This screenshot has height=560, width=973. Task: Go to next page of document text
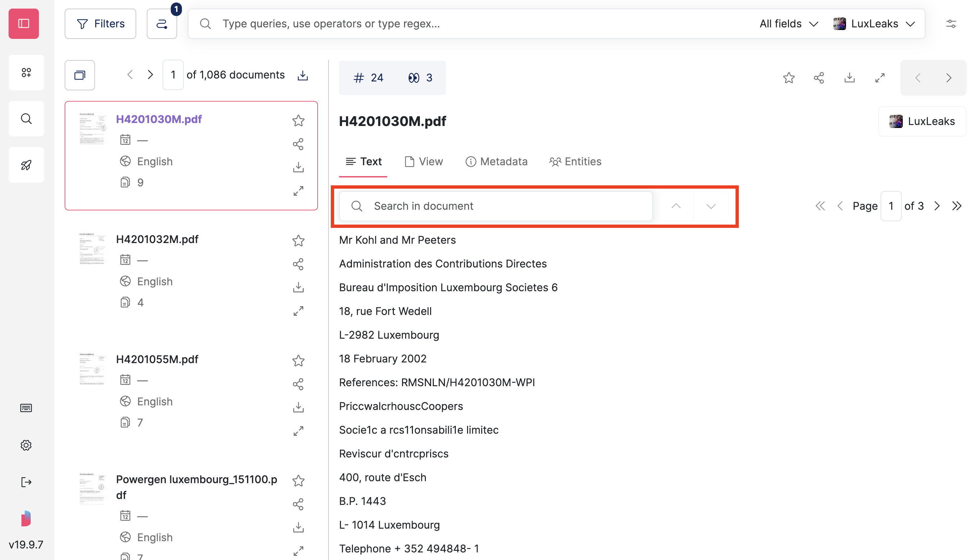(x=937, y=206)
